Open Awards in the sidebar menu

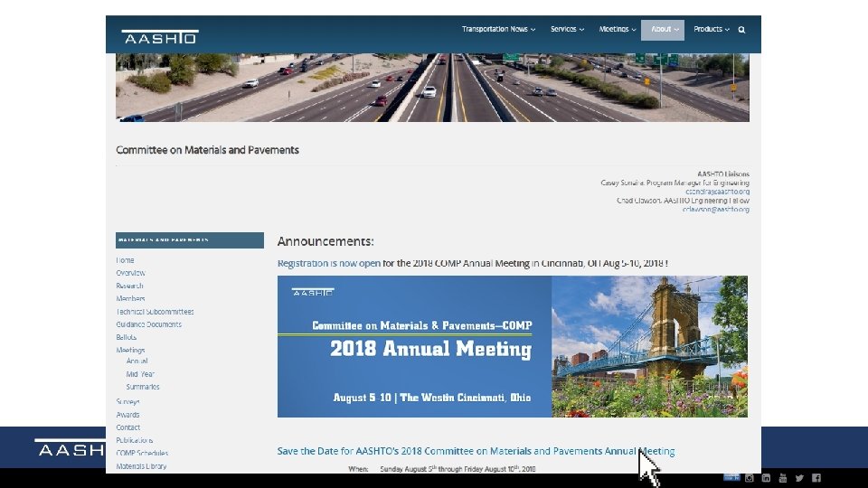coord(127,415)
